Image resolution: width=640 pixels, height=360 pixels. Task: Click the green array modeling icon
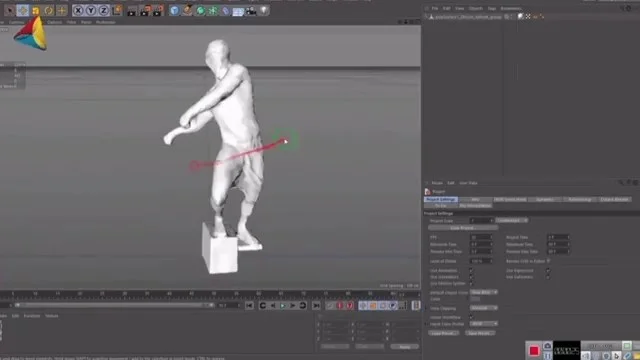pyautogui.click(x=213, y=10)
